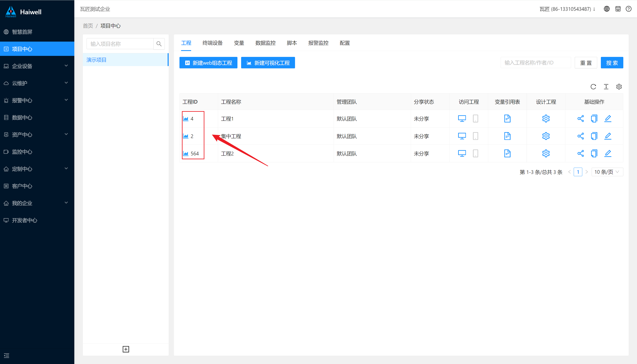Open the store icon in header
Screen dimensions: 637x364
click(x=618, y=9)
